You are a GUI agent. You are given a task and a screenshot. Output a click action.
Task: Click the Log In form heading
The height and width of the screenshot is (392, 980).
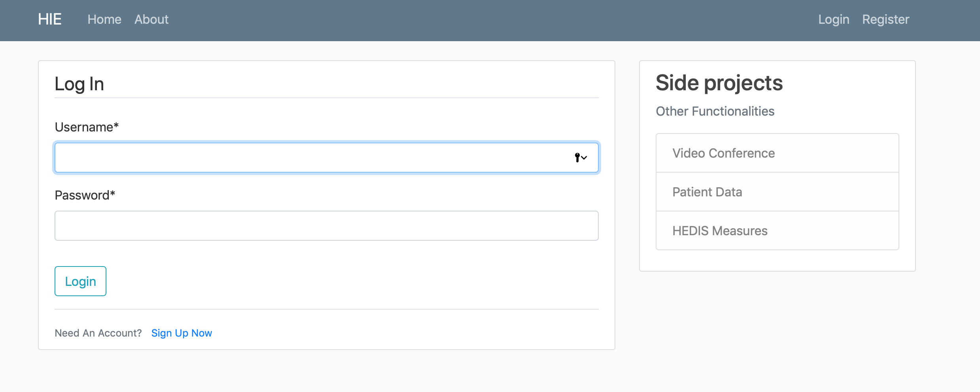coord(79,84)
